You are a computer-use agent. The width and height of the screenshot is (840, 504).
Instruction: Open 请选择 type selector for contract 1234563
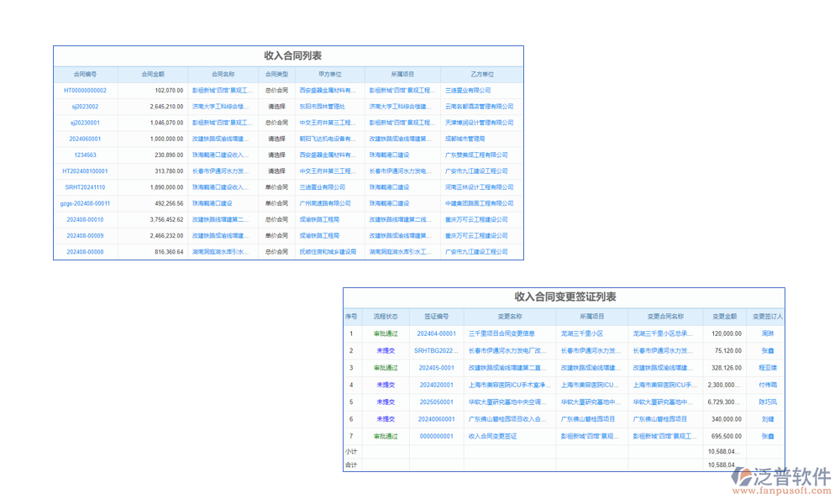click(276, 155)
